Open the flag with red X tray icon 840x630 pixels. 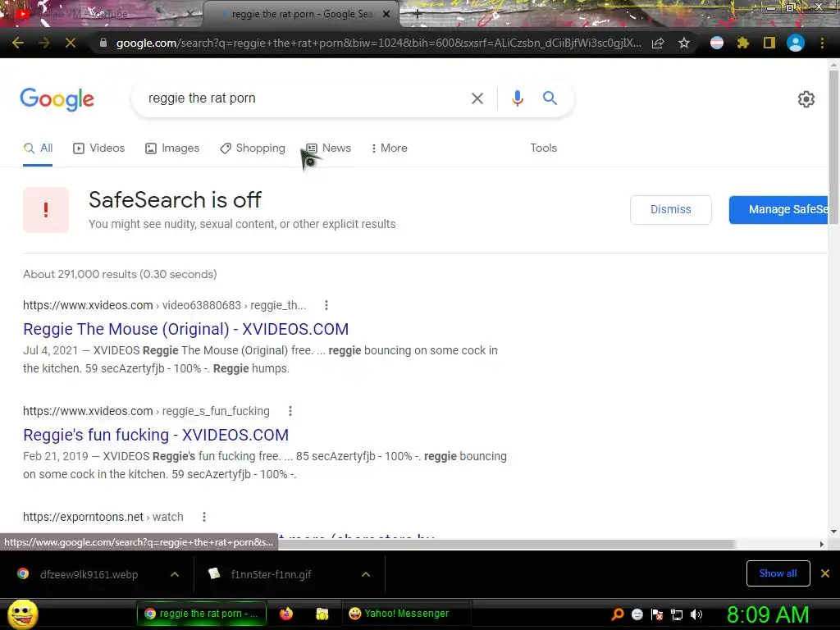click(657, 614)
